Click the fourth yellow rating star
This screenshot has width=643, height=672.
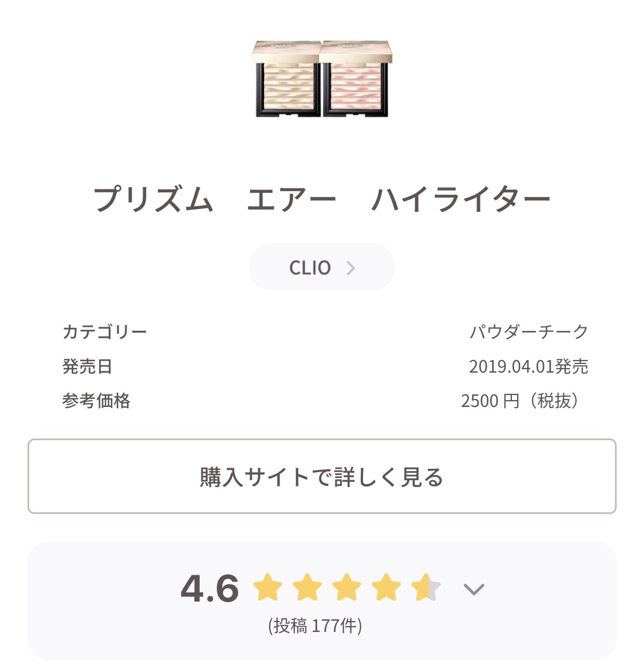386,587
